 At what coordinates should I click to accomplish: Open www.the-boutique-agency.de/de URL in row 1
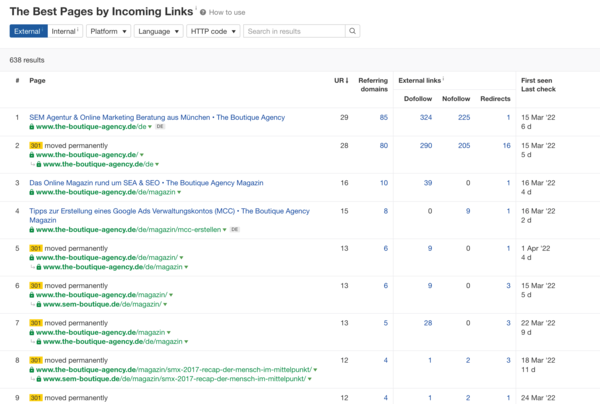pyautogui.click(x=91, y=127)
